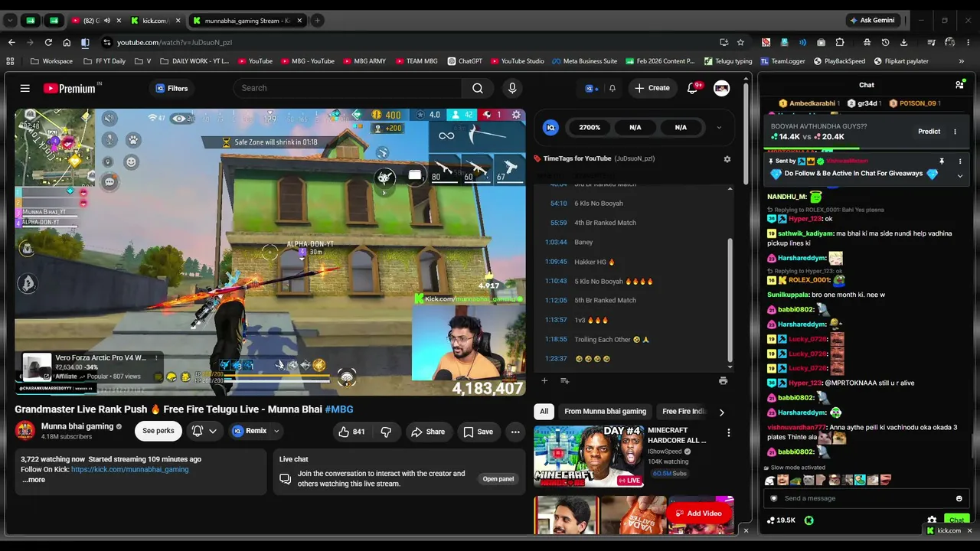Open the kick.com/munnabhai_gaming link
980x551 pixels.
point(129,469)
